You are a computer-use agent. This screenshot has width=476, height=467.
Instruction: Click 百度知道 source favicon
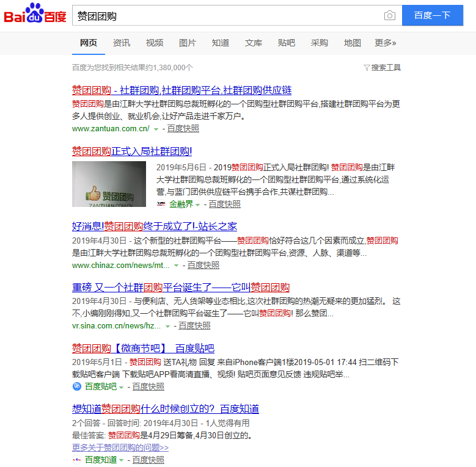coord(77,460)
